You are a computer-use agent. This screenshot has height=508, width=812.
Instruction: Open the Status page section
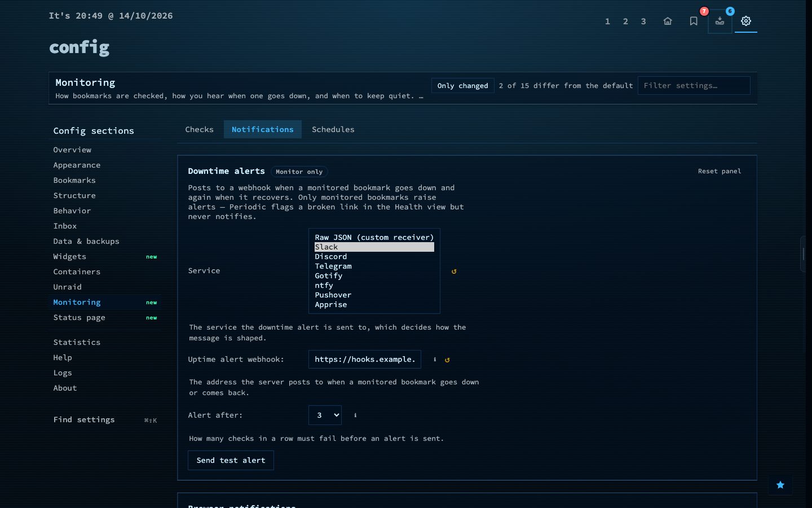[x=105, y=318]
